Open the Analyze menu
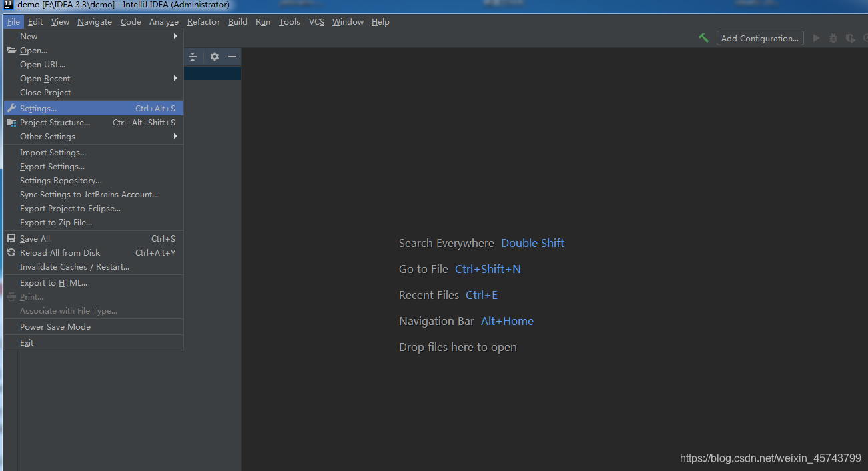The width and height of the screenshot is (868, 471). [x=164, y=22]
